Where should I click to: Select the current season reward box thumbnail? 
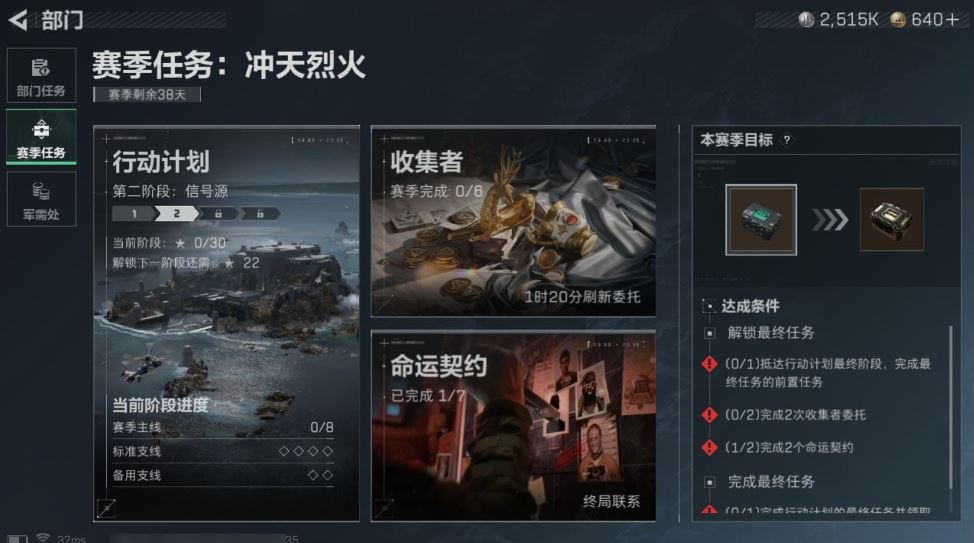click(x=761, y=220)
